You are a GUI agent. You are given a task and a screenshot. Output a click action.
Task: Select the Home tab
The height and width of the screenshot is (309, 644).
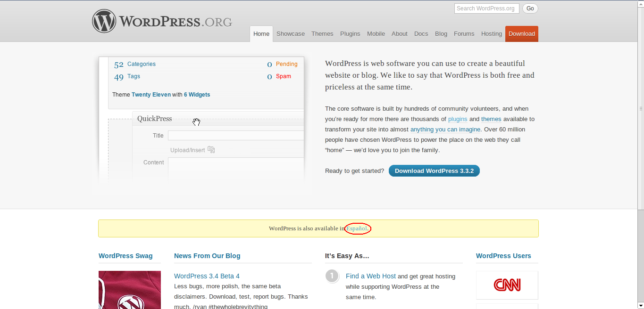(x=261, y=34)
